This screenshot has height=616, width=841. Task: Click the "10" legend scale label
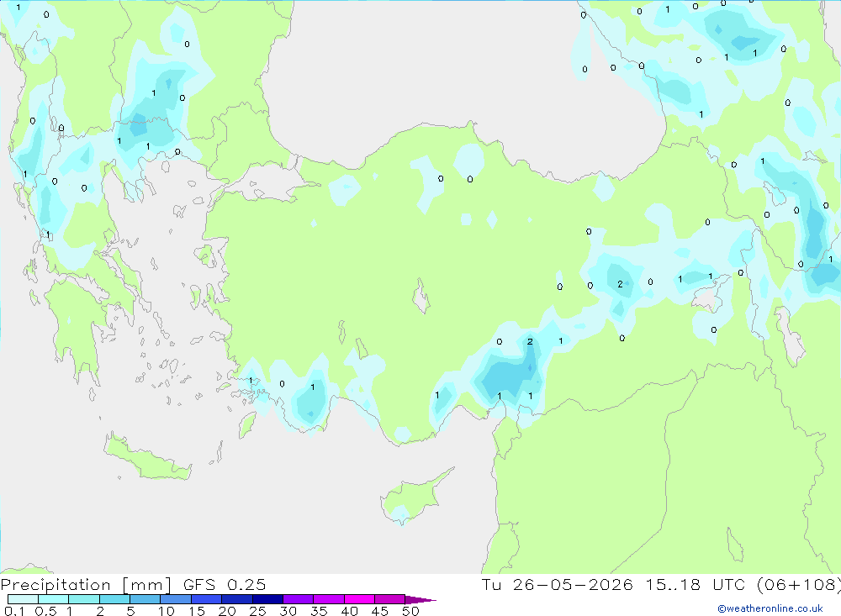pyautogui.click(x=167, y=611)
